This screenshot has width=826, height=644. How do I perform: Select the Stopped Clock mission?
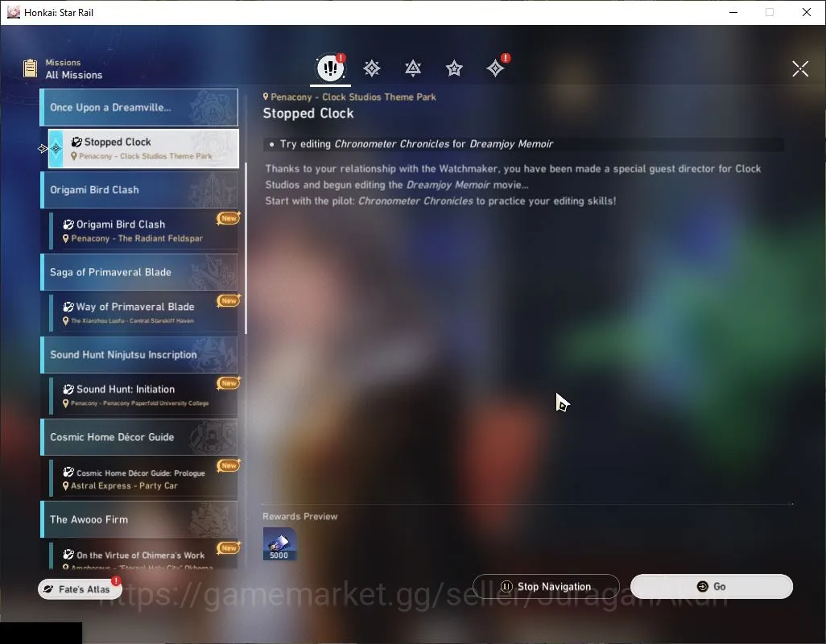143,148
